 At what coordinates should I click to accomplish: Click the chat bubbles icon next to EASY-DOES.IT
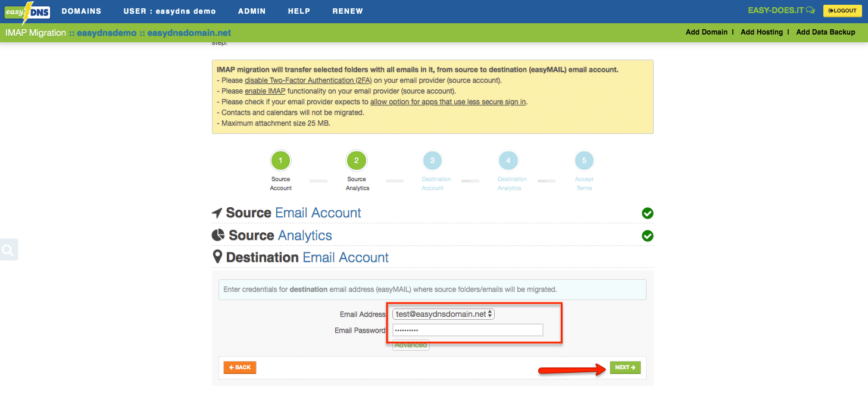pos(810,11)
